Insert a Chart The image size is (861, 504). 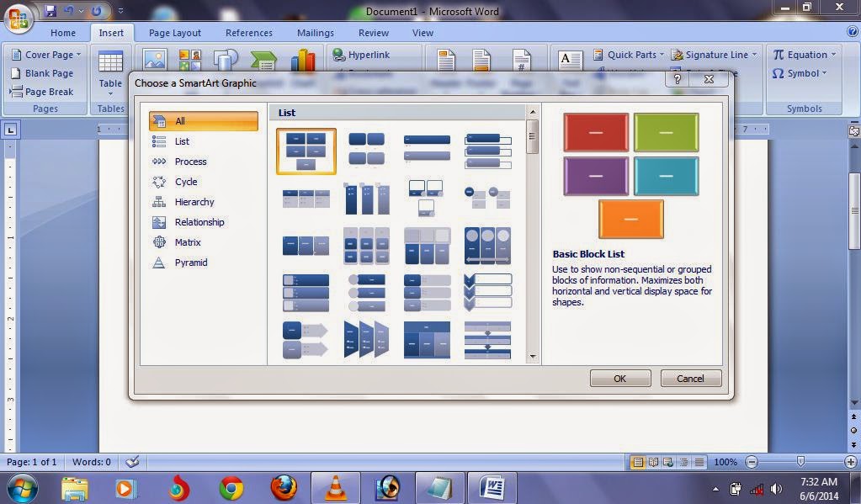(303, 60)
